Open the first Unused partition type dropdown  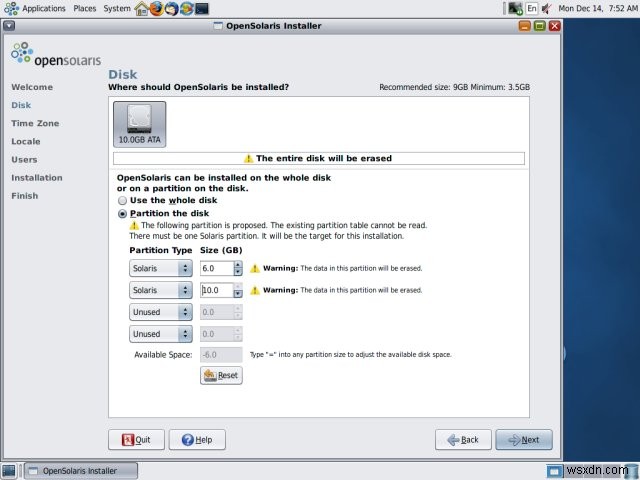[x=161, y=312]
